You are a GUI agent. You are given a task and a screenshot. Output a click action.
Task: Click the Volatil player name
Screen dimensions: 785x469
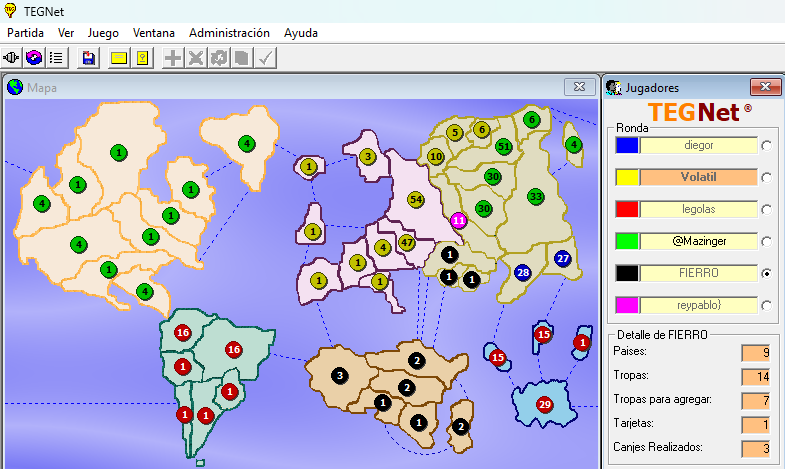[x=699, y=177]
